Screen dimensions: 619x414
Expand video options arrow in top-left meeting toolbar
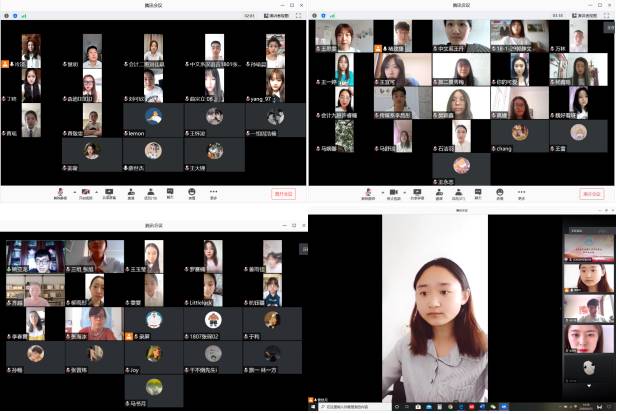[93, 191]
